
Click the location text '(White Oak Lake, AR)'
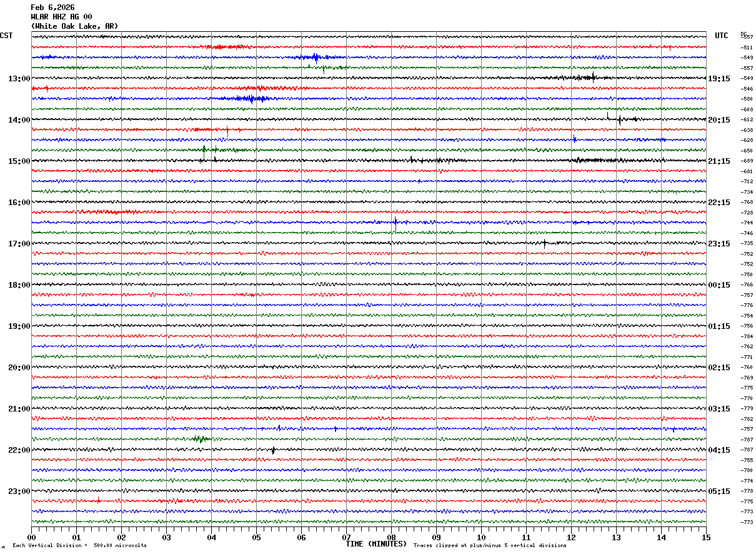point(74,26)
